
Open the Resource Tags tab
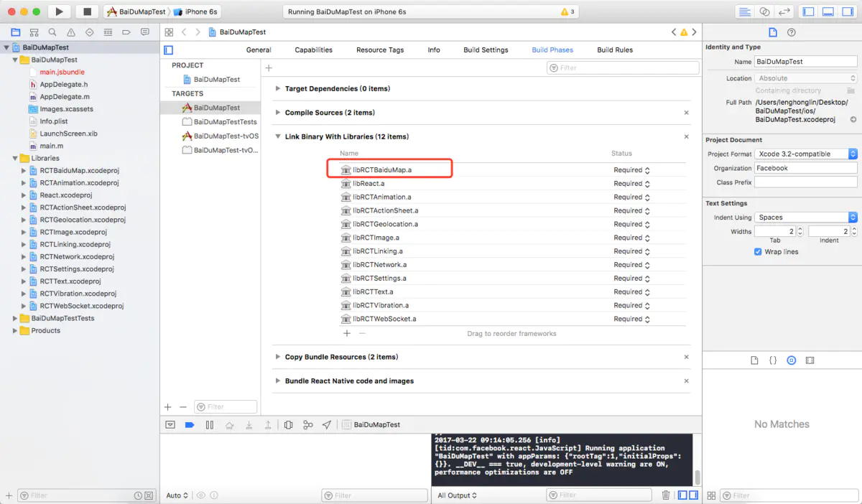(x=380, y=50)
